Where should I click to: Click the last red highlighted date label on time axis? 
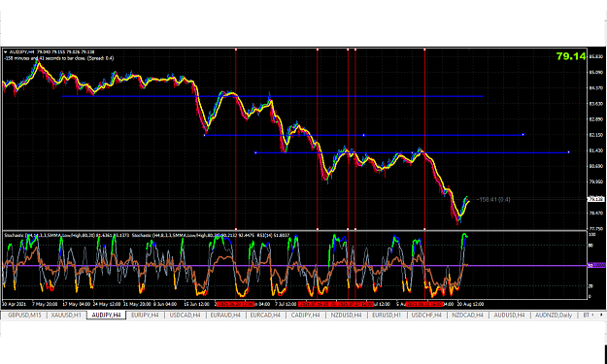coord(424,304)
